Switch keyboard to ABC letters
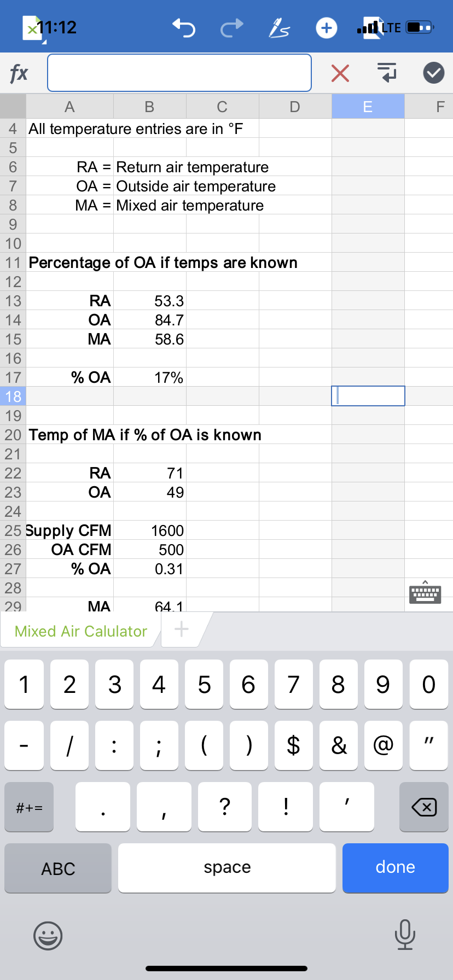453x980 pixels. tap(58, 868)
